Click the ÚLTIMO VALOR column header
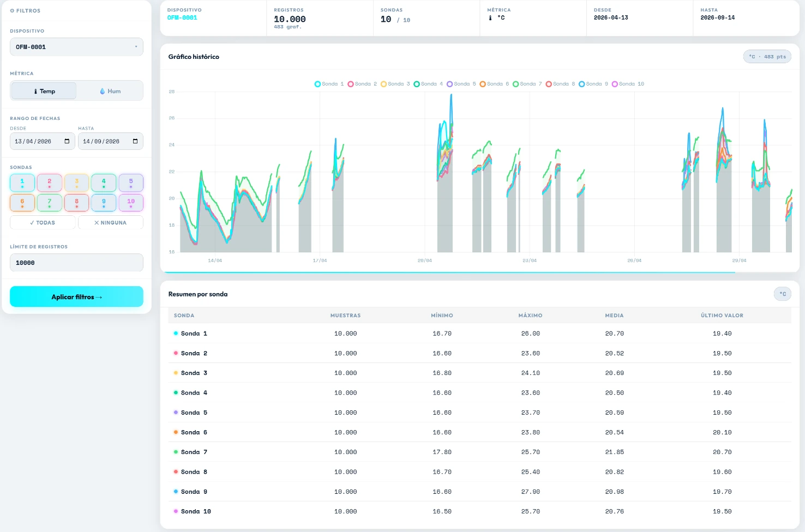Image resolution: width=805 pixels, height=532 pixels. [722, 316]
